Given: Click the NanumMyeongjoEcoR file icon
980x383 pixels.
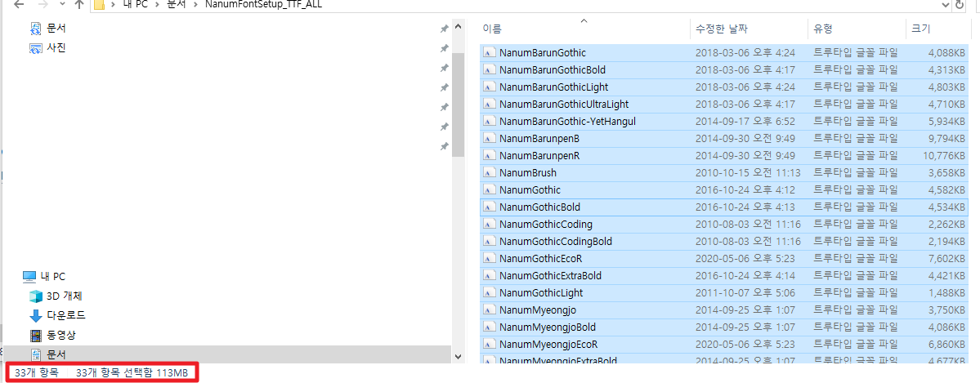Looking at the screenshot, I should pyautogui.click(x=490, y=345).
